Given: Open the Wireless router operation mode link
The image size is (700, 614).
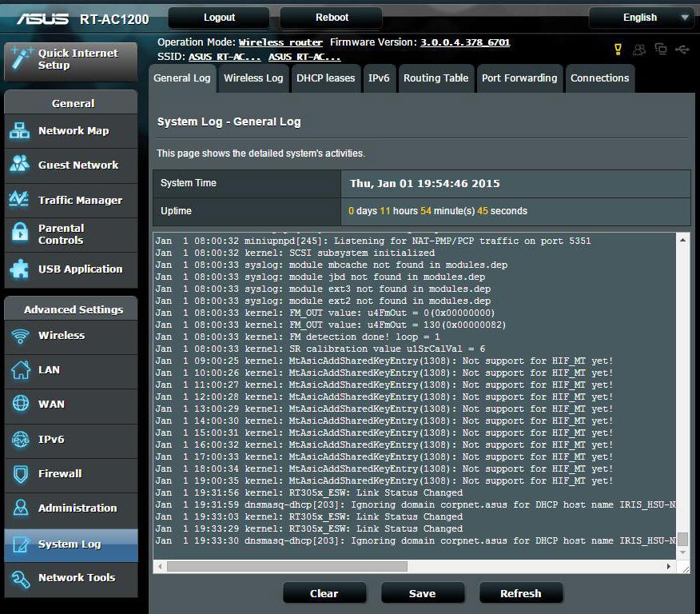Looking at the screenshot, I should [x=280, y=42].
